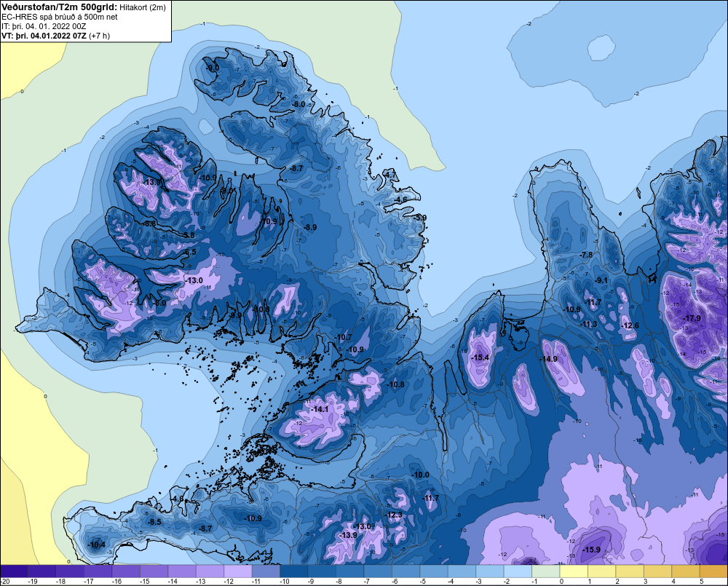The width and height of the screenshot is (728, 586).
Task: Select the -4.7 temperature value
Action: pos(389,175)
